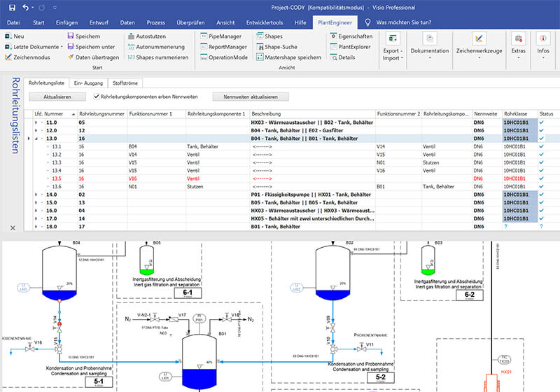Open the Export - Import dropdown
560x392 pixels.
click(x=393, y=47)
